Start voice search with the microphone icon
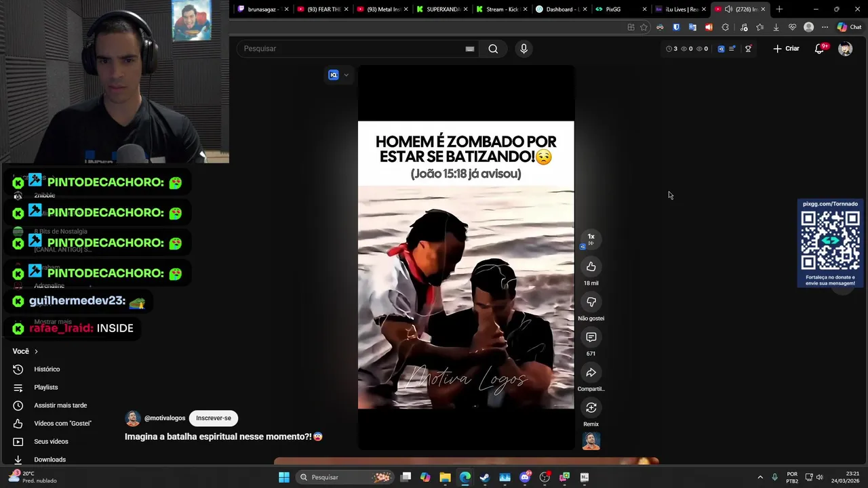The image size is (868, 488). click(524, 49)
